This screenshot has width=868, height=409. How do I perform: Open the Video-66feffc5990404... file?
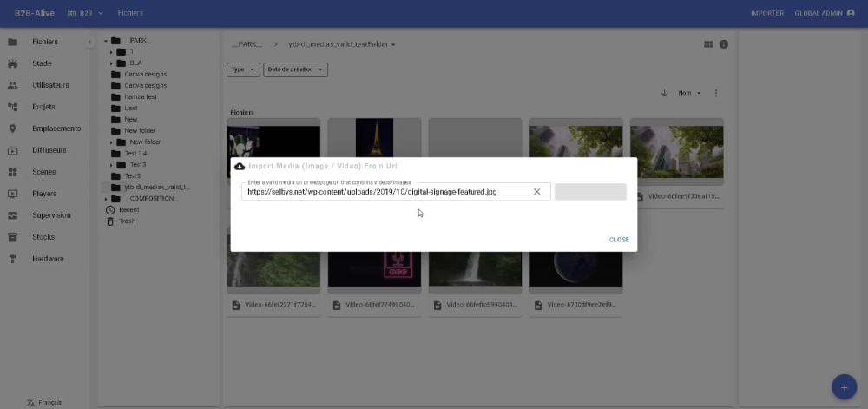pyautogui.click(x=475, y=305)
